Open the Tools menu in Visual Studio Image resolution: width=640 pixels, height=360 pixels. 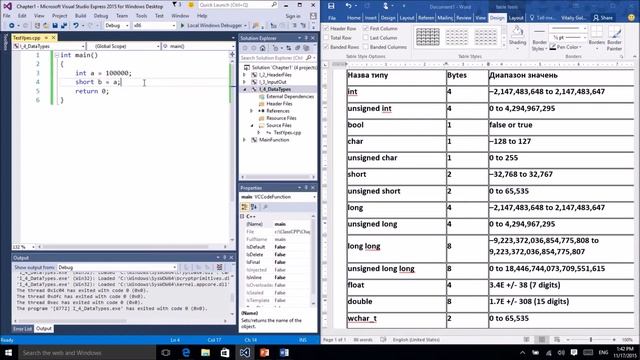pyautogui.click(x=141, y=16)
